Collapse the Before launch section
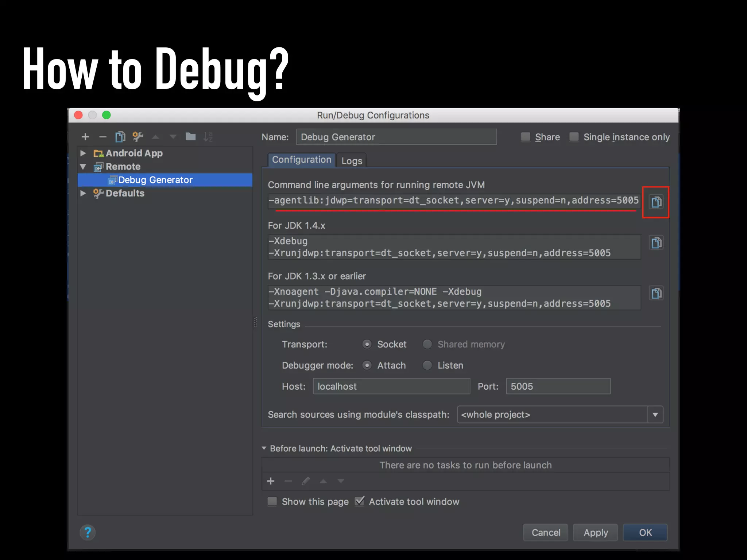747x560 pixels. pos(264,448)
